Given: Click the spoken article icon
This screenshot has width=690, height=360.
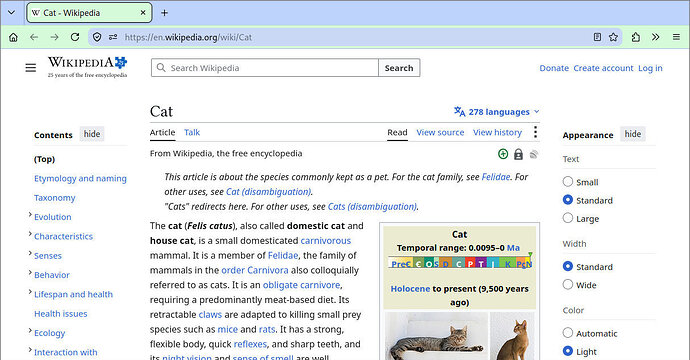Looking at the screenshot, I should 534,154.
